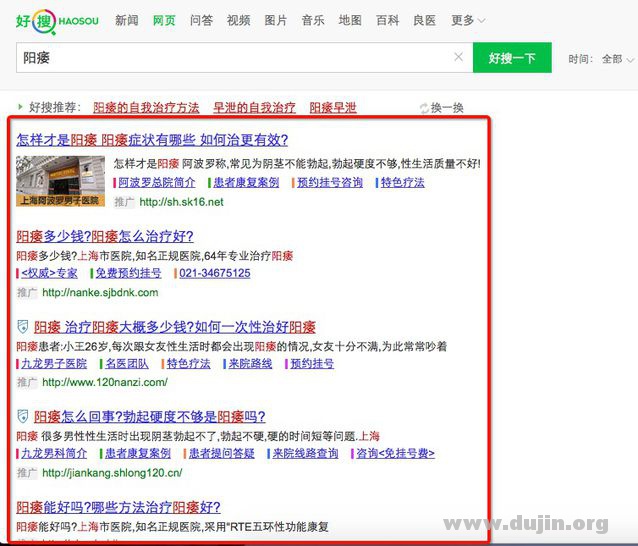638x546 pixels.
Task: Open the 视频 tab
Action: [x=238, y=20]
